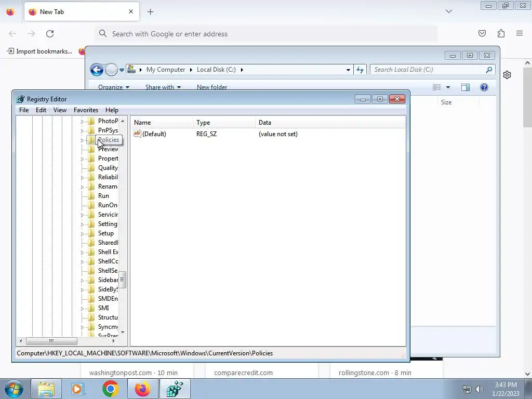Screen dimensions: 532x399
Task: Click New folder in Explorer toolbar
Action: pos(212,87)
